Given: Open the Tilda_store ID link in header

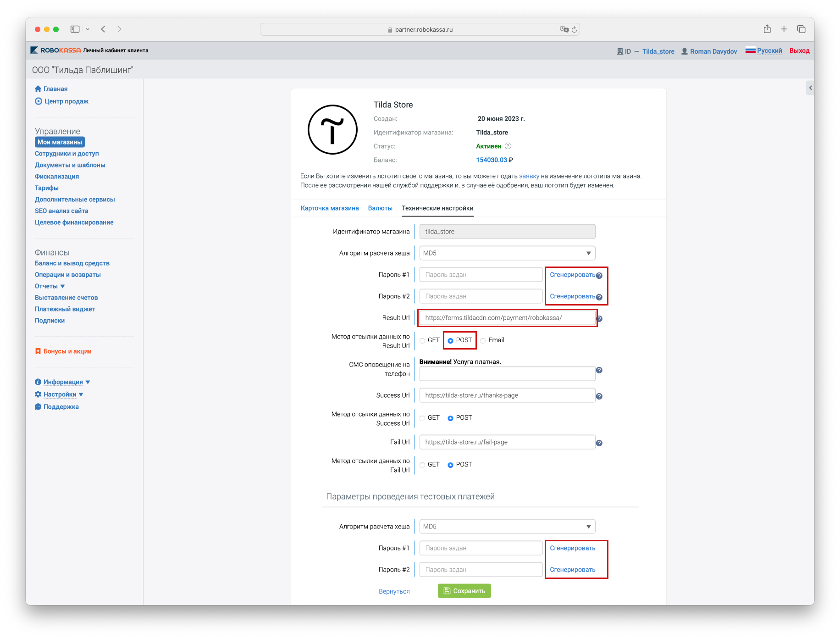Looking at the screenshot, I should pos(658,51).
